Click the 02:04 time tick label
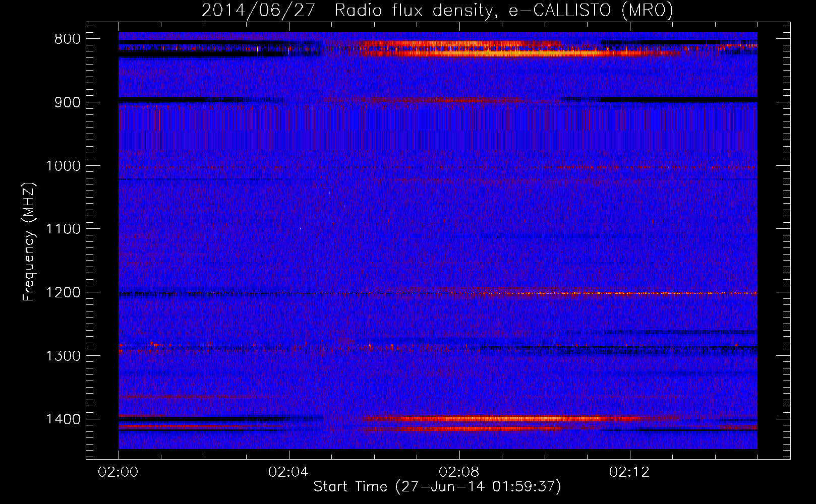 tap(289, 472)
